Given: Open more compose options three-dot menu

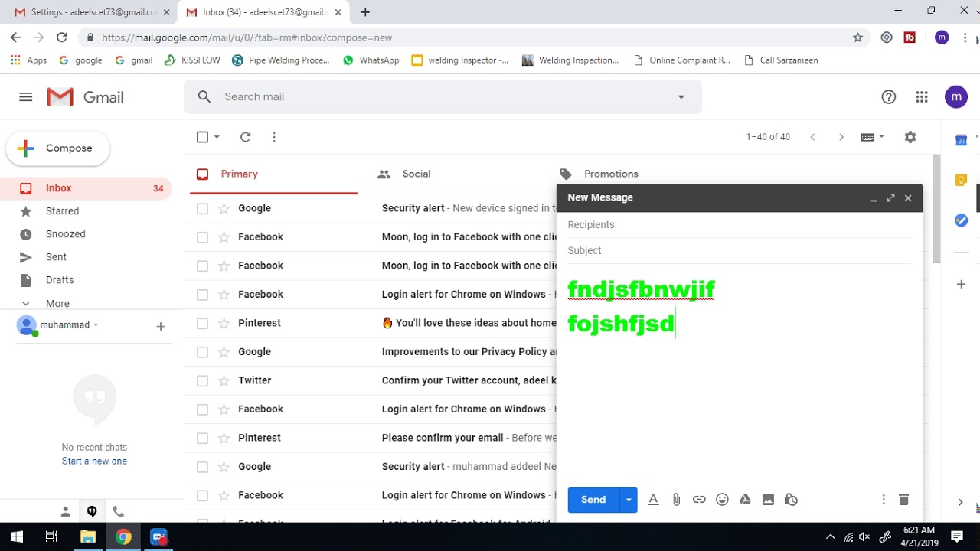Looking at the screenshot, I should click(x=884, y=500).
